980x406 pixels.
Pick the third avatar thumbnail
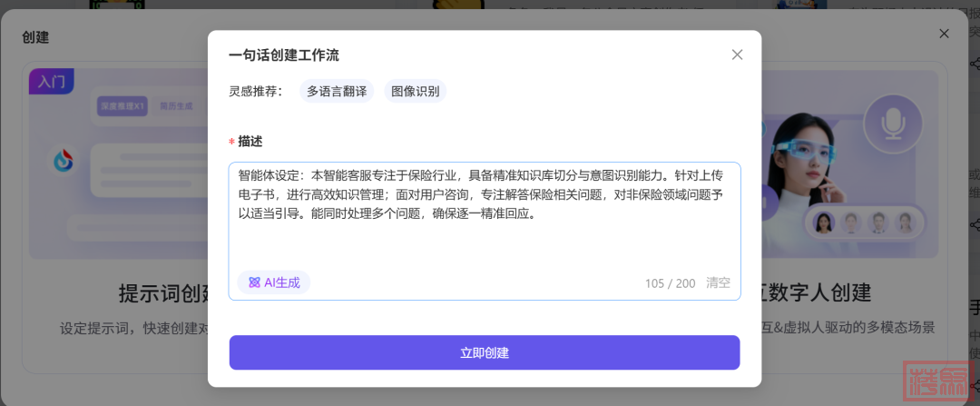coord(877,223)
